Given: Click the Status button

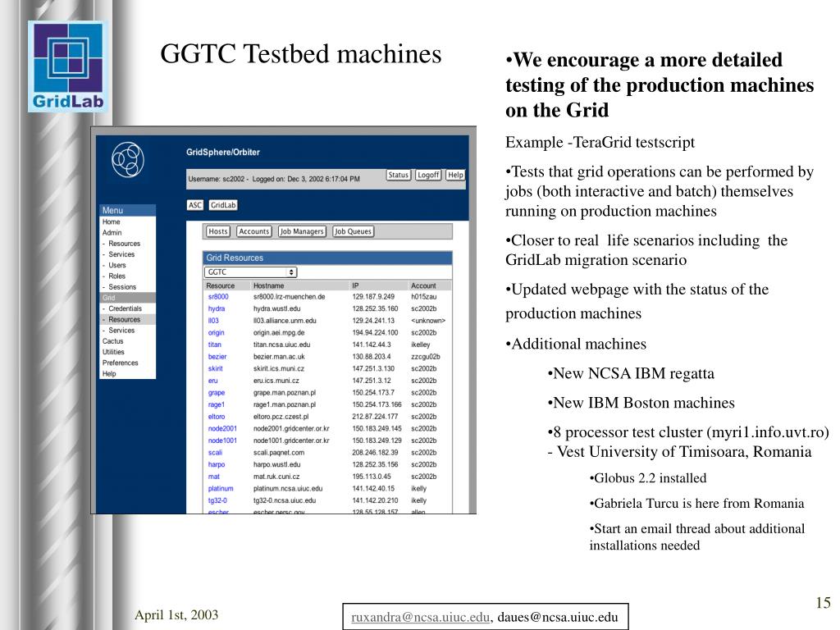Looking at the screenshot, I should 398,175.
